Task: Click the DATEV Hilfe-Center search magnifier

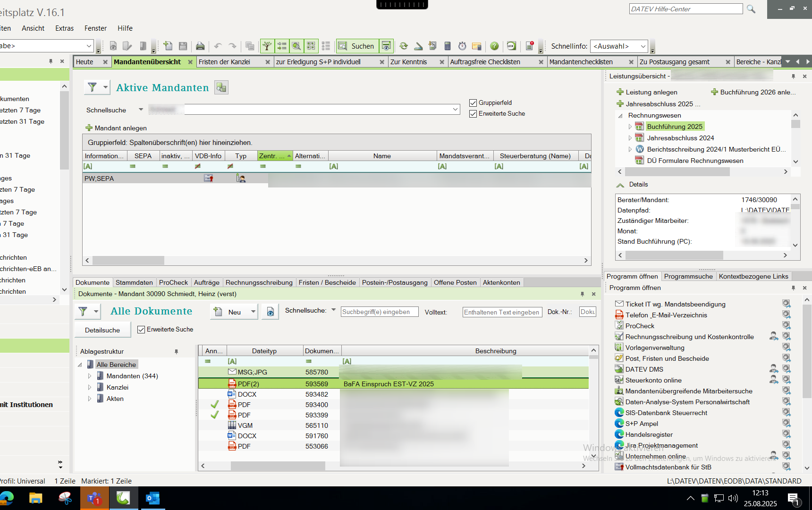Action: point(751,9)
